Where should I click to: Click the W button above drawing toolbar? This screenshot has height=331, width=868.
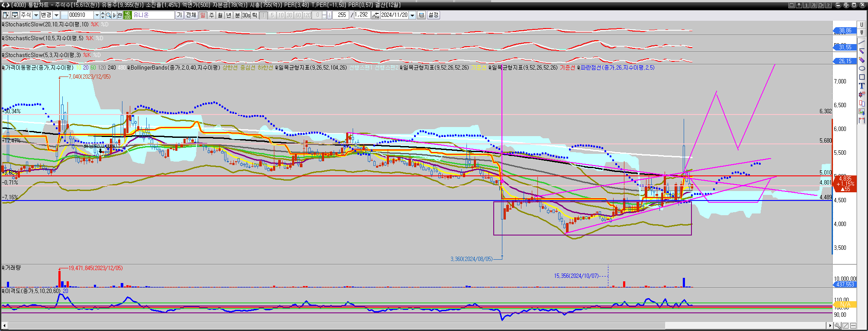(x=862, y=32)
